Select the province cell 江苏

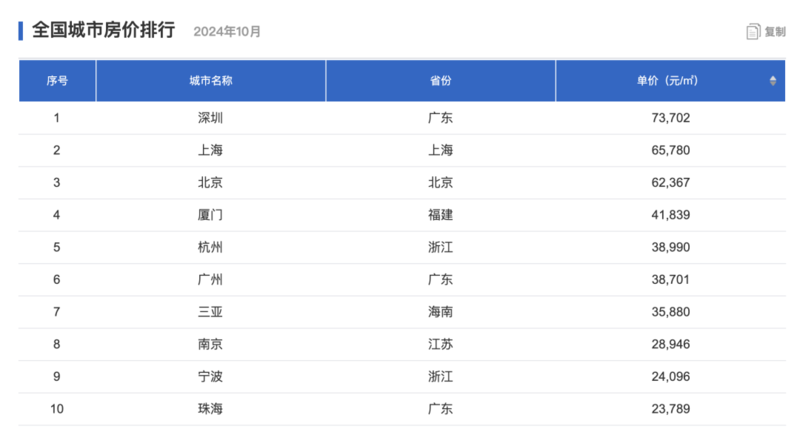pyautogui.click(x=440, y=344)
